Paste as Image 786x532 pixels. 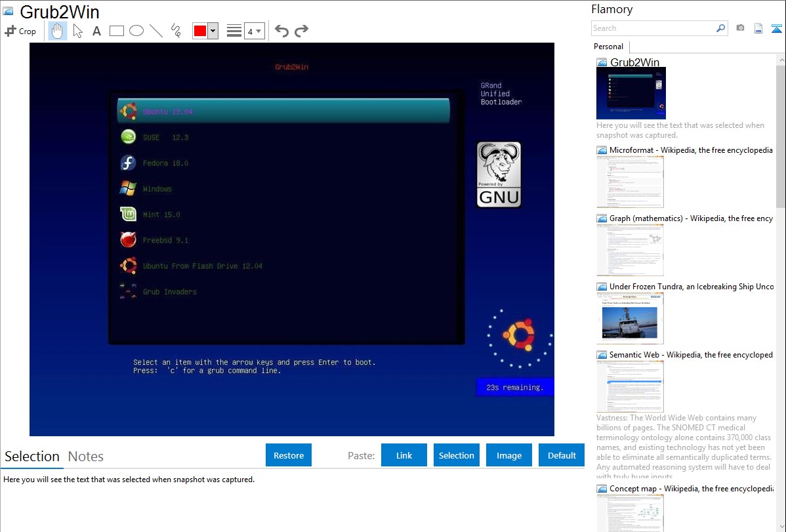click(x=509, y=455)
